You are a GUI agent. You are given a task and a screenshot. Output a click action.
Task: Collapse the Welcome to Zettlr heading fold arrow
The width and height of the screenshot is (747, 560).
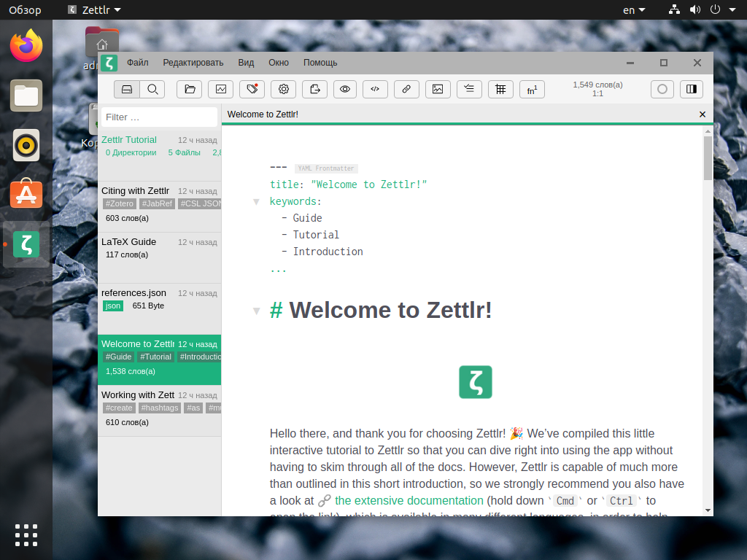(x=256, y=311)
